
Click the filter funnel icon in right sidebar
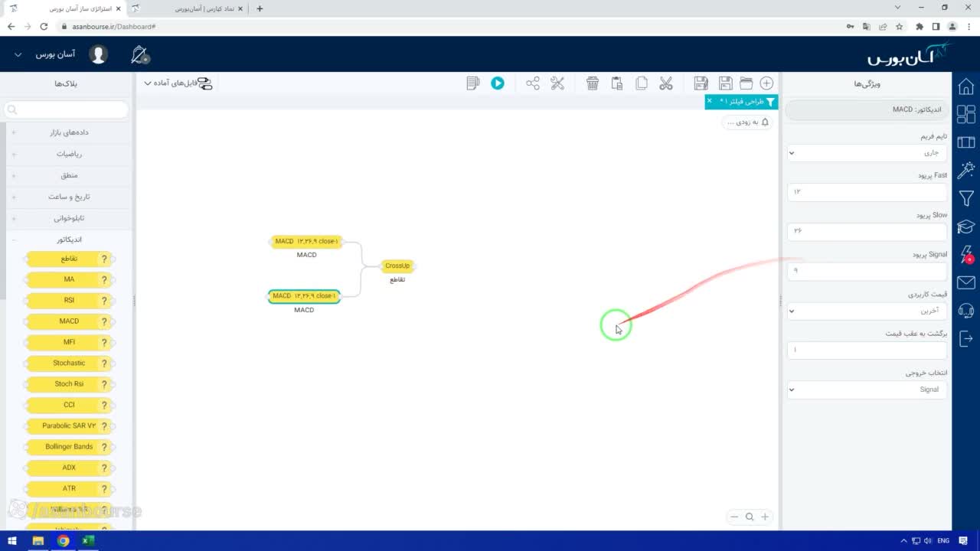tap(966, 198)
